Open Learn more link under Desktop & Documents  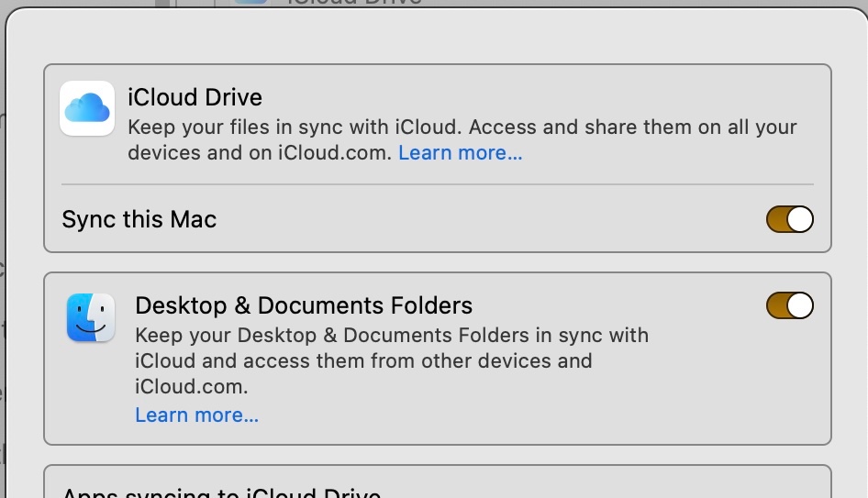(196, 415)
